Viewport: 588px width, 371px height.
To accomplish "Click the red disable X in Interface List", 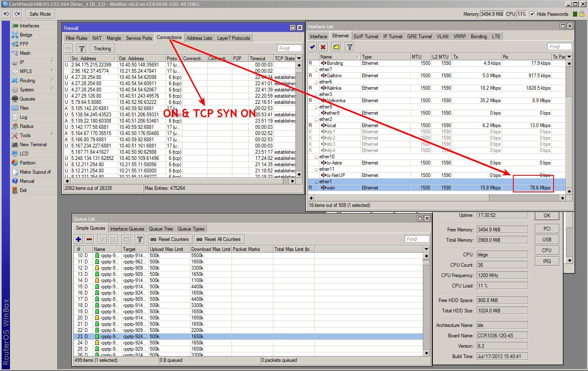I will coord(323,47).
